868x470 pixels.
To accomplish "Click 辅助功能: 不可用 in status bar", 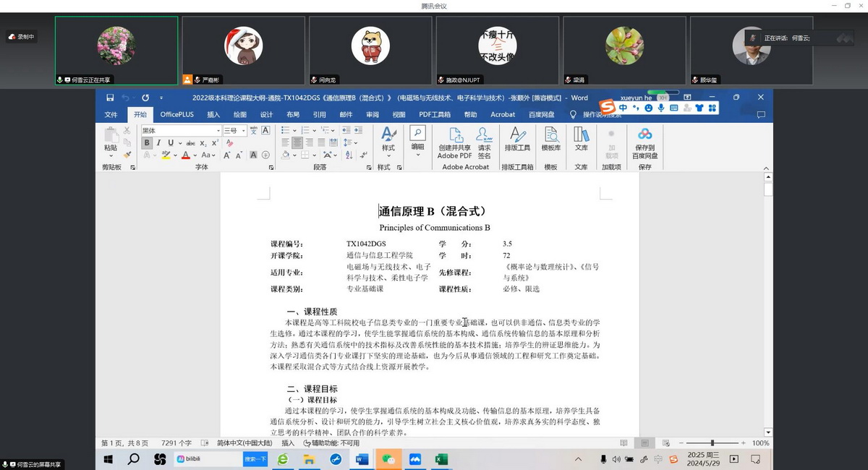I will tap(332, 443).
